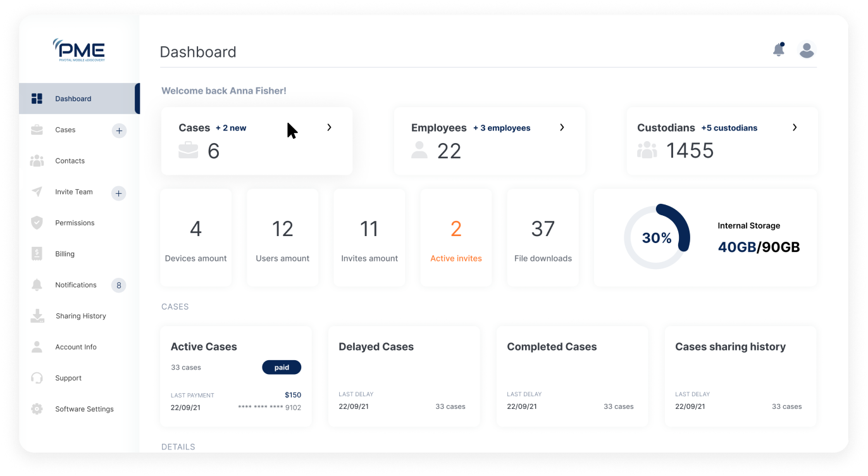Click the Welcome back Anna Fisher greeting
Image resolution: width=868 pixels, height=476 pixels.
(224, 91)
